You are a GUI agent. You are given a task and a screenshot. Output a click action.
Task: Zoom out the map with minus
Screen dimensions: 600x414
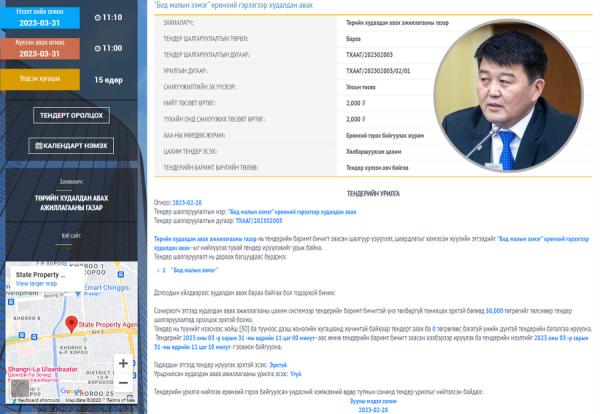click(123, 383)
